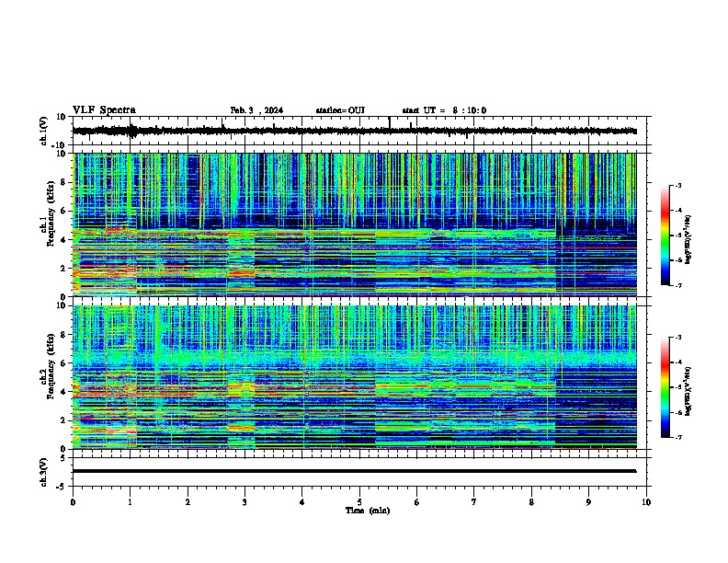The width and height of the screenshot is (728, 563).
Task: Click the ch.2 spectrogram color scale bar
Action: pyautogui.click(x=665, y=387)
